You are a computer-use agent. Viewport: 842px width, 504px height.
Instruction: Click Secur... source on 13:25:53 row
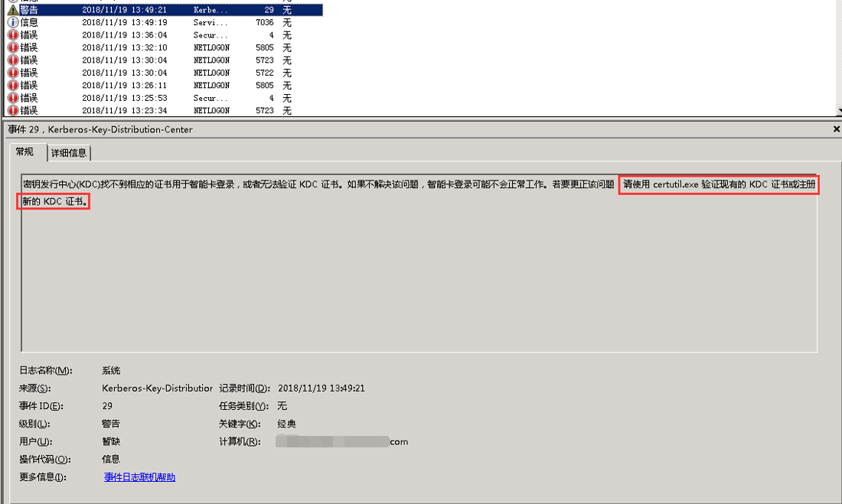[210, 98]
